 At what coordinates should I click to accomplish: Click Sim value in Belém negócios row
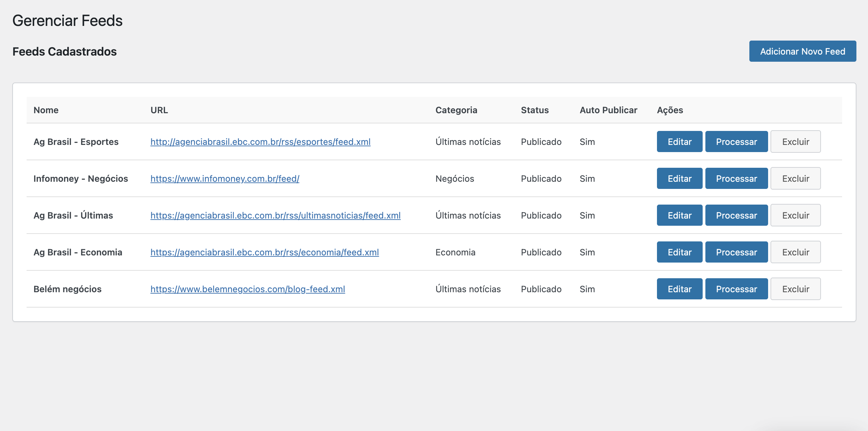(x=587, y=289)
